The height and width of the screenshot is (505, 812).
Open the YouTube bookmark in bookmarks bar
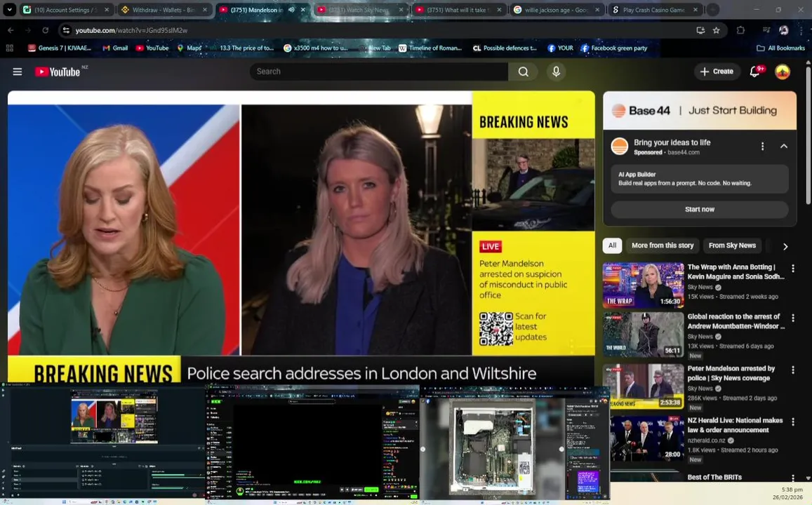152,48
